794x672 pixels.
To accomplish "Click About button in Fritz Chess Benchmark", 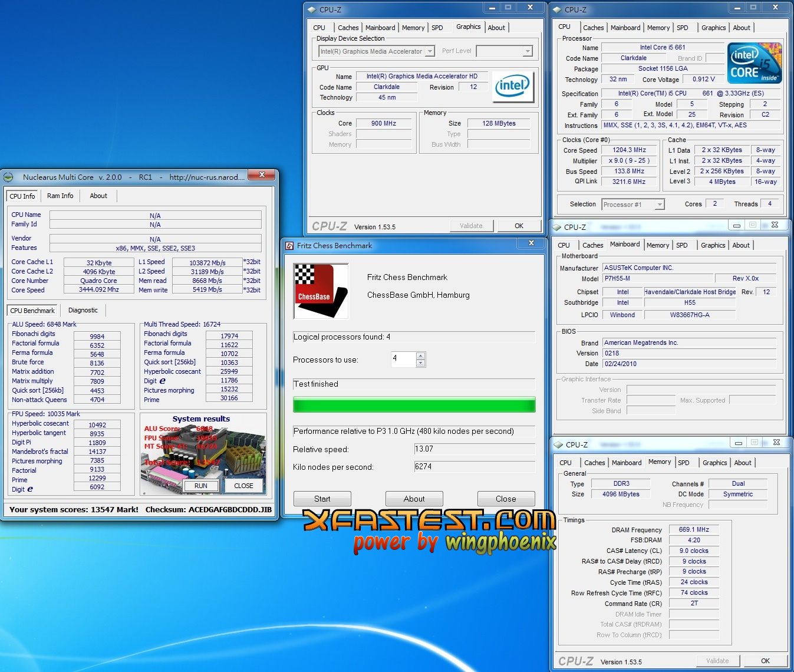I will click(414, 499).
